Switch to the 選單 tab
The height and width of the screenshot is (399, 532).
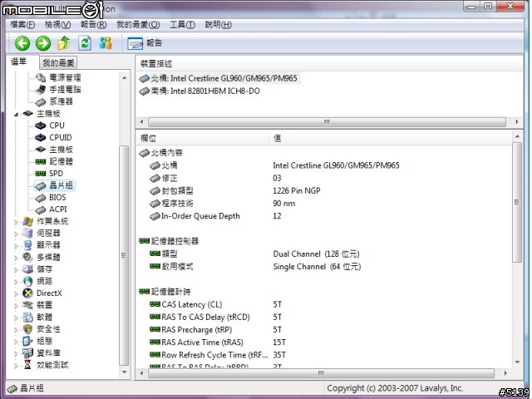18,62
